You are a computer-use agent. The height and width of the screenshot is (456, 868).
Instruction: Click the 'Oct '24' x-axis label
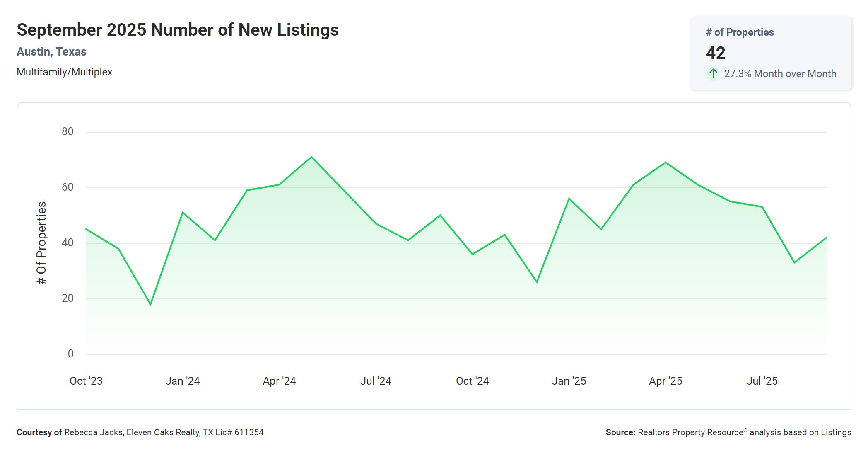(472, 381)
